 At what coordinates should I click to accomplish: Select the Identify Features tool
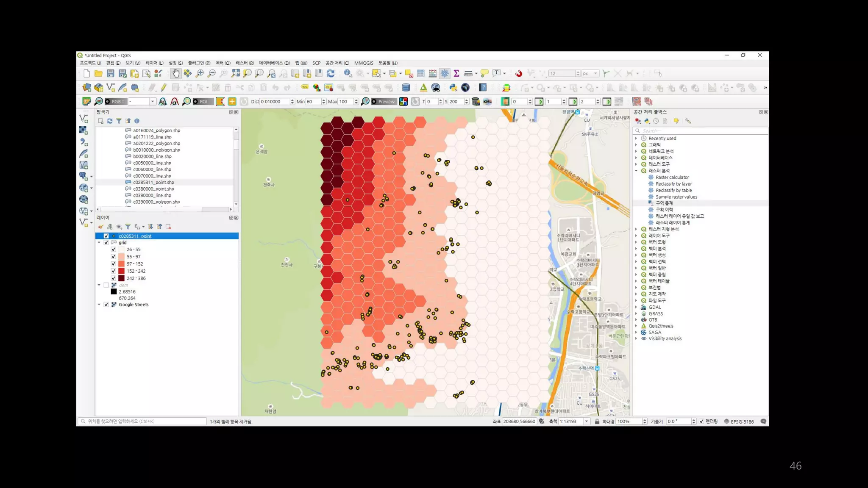348,74
